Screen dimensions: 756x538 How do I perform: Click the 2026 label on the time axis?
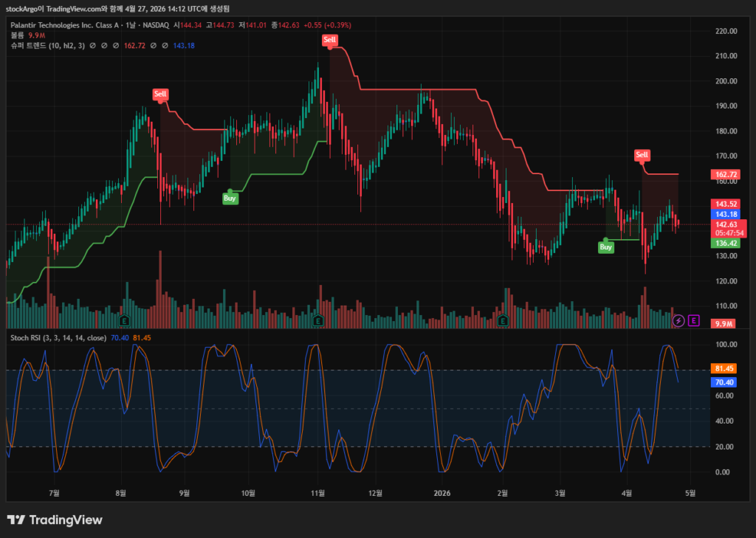pos(441,493)
